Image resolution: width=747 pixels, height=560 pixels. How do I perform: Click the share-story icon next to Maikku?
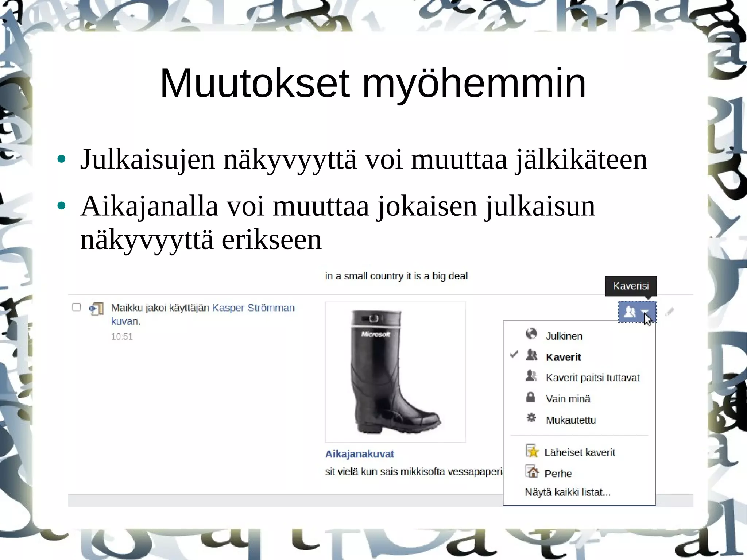pyautogui.click(x=97, y=309)
